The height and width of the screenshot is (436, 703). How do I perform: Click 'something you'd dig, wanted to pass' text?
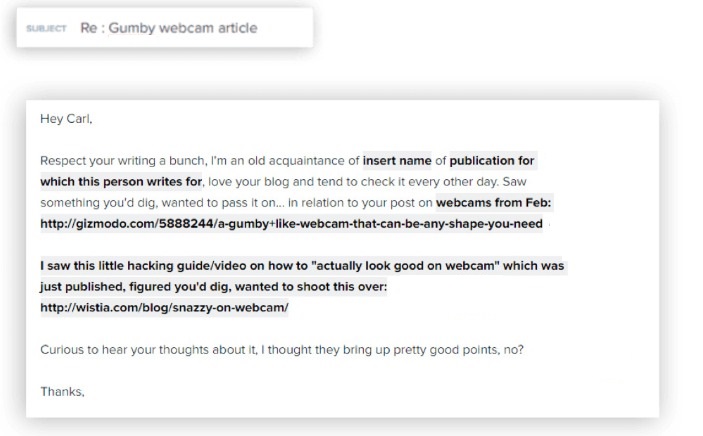[x=150, y=203]
